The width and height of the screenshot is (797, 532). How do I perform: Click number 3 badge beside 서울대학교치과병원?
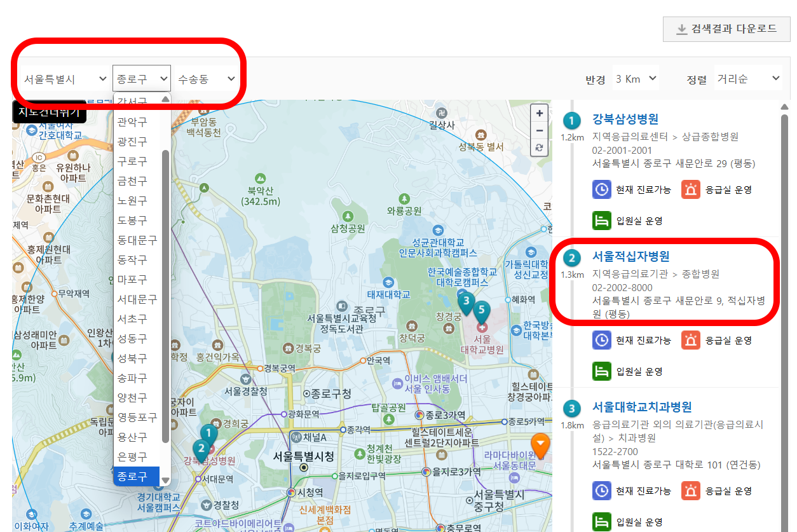point(572,409)
